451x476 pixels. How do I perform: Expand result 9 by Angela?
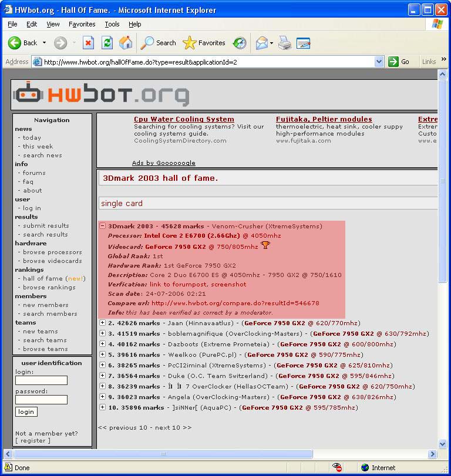pos(103,396)
